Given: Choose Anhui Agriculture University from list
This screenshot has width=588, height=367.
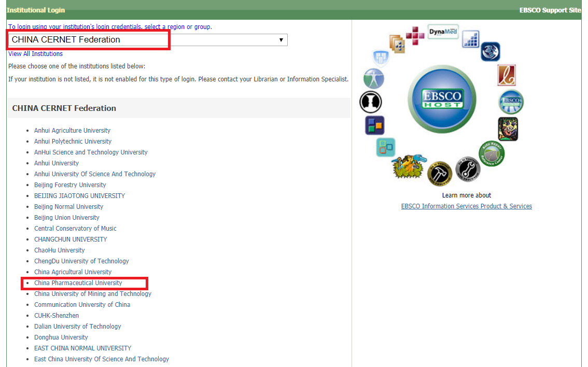Looking at the screenshot, I should [x=72, y=131].
